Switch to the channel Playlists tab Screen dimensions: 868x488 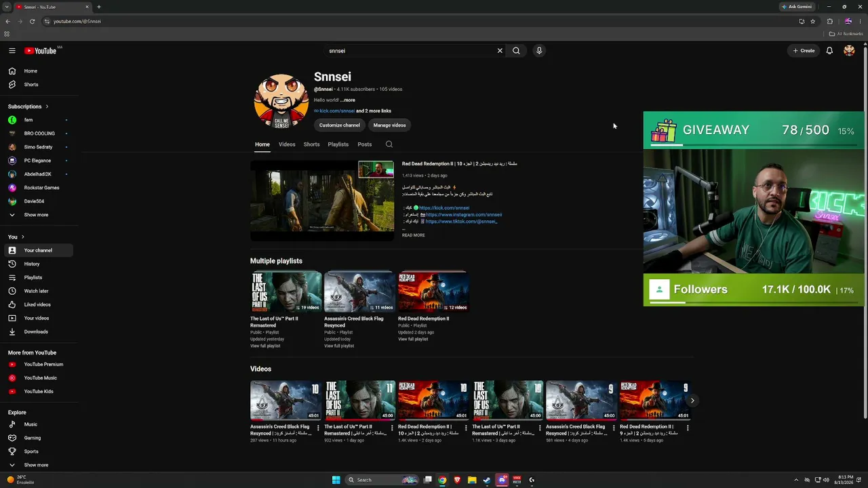click(x=338, y=144)
